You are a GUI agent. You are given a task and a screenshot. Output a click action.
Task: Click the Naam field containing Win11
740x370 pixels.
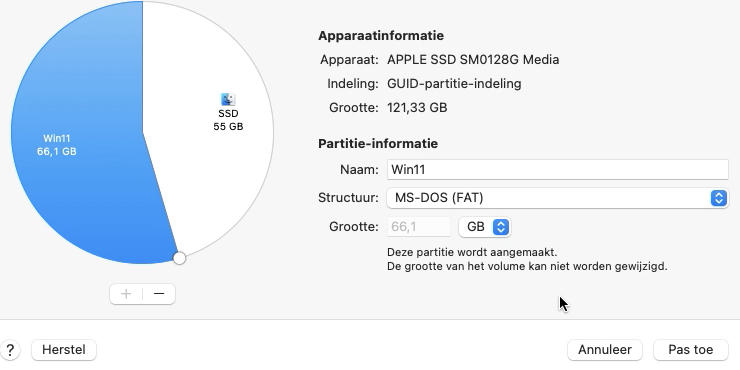(x=557, y=169)
